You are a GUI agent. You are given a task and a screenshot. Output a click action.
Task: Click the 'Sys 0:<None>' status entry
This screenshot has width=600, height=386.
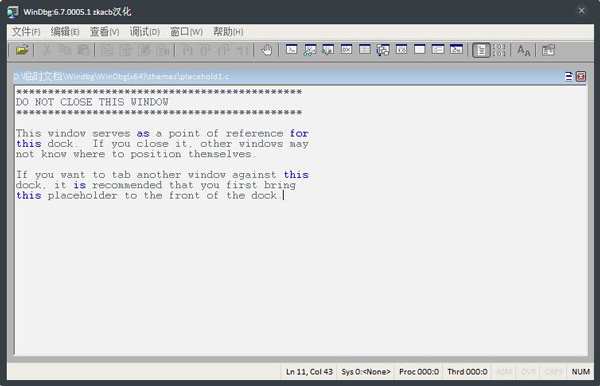click(366, 372)
